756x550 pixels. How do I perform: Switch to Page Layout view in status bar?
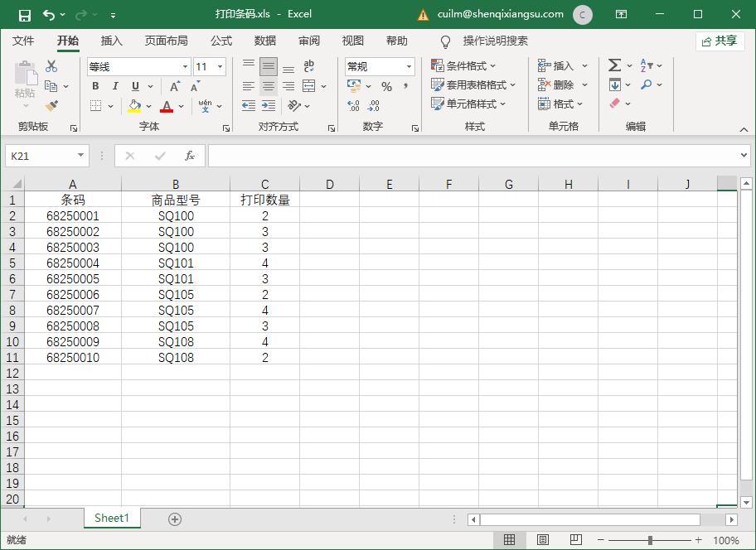[543, 540]
